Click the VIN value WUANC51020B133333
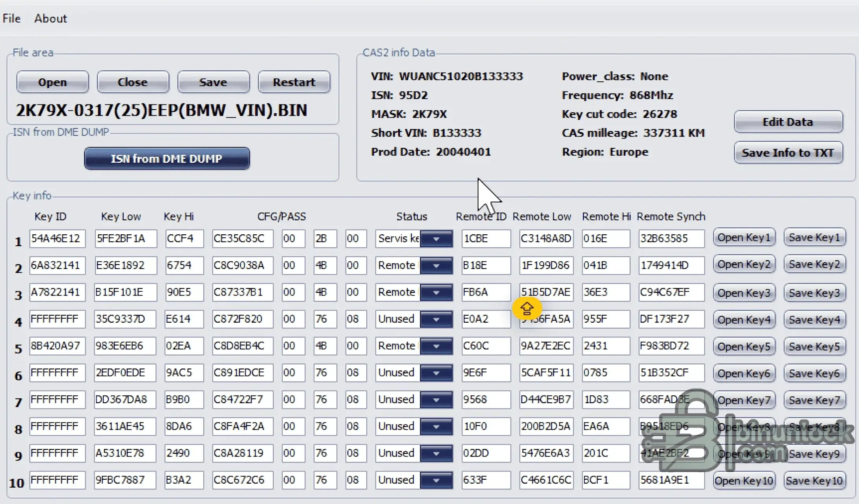Screen dimensions: 859x504 461,76
